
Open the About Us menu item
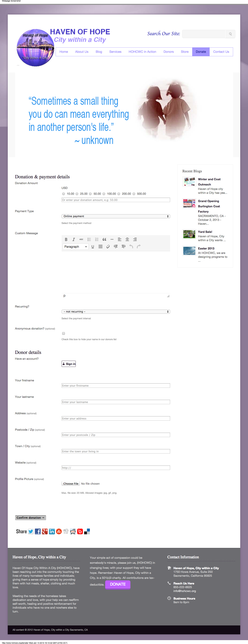pos(82,52)
